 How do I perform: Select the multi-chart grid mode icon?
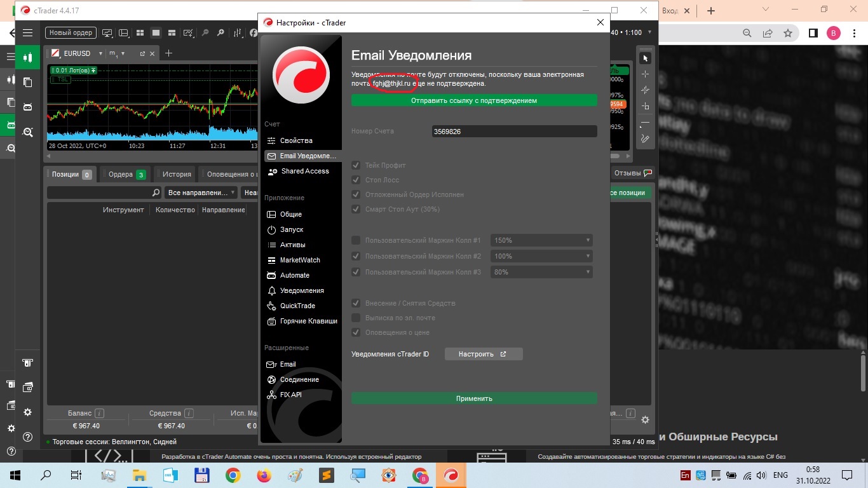[140, 33]
